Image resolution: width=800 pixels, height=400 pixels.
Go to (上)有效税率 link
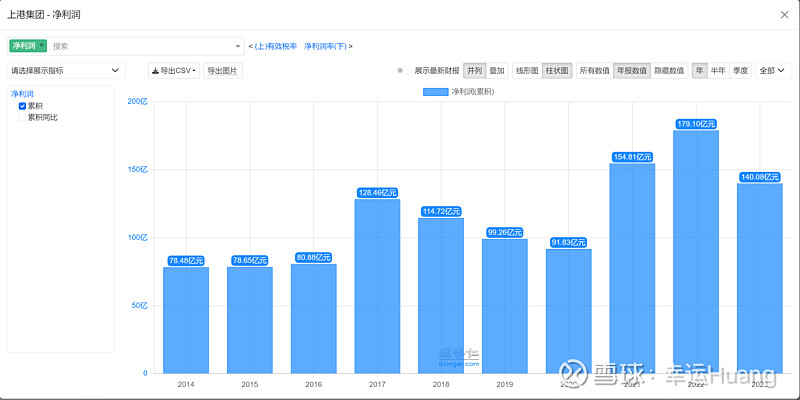click(276, 46)
